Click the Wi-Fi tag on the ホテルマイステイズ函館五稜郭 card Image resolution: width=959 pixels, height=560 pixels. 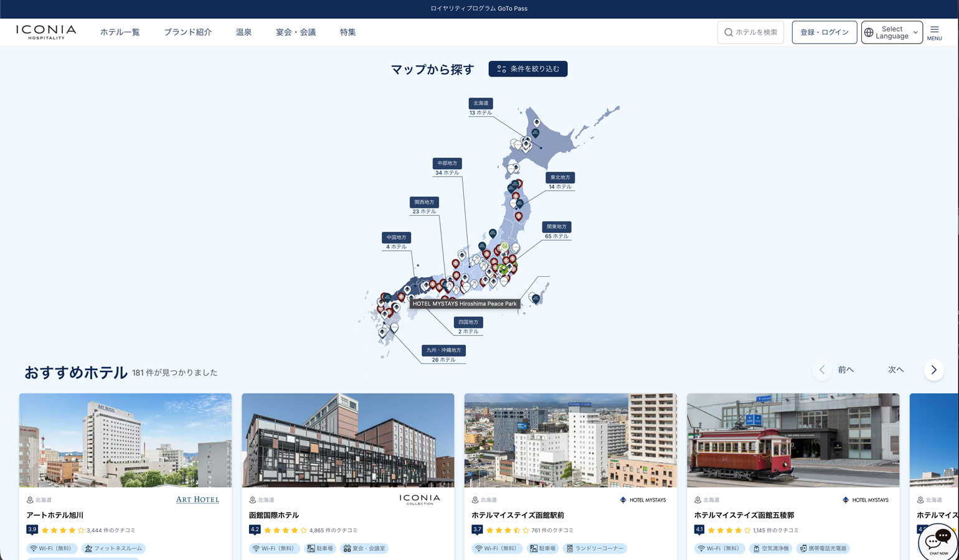(720, 549)
